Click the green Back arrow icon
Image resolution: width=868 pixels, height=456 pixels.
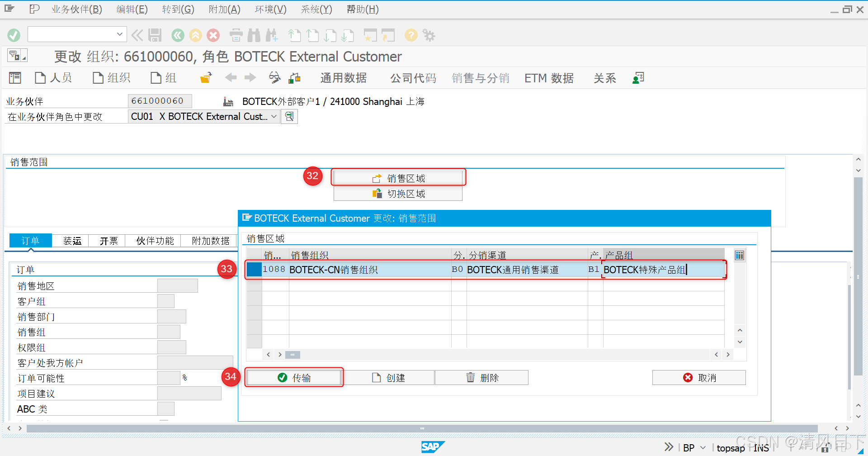click(177, 35)
